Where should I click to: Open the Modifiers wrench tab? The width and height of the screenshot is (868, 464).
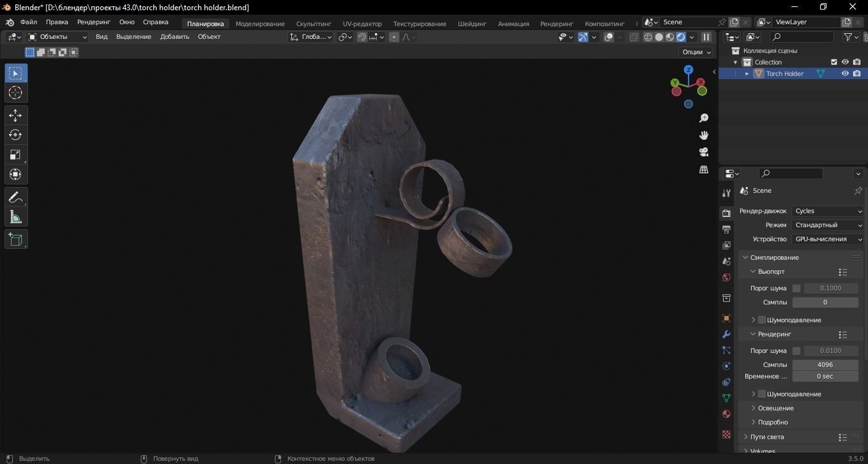(x=726, y=334)
